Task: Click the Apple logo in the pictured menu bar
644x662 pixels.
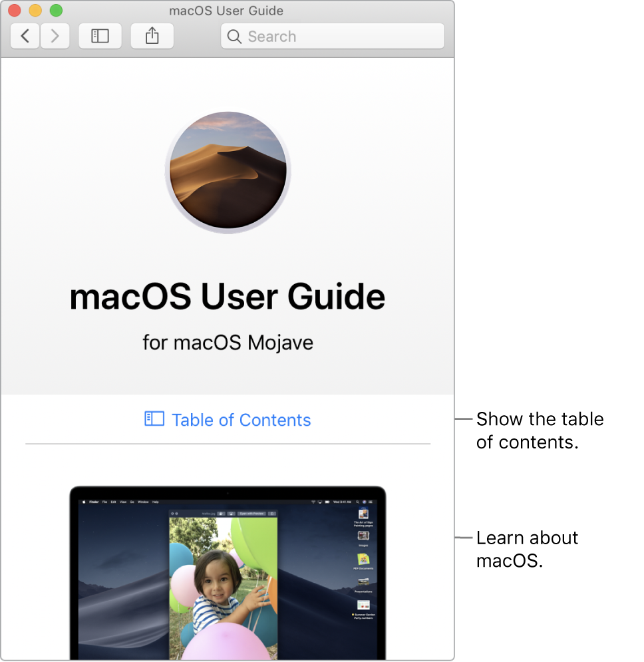Action: 84,502
